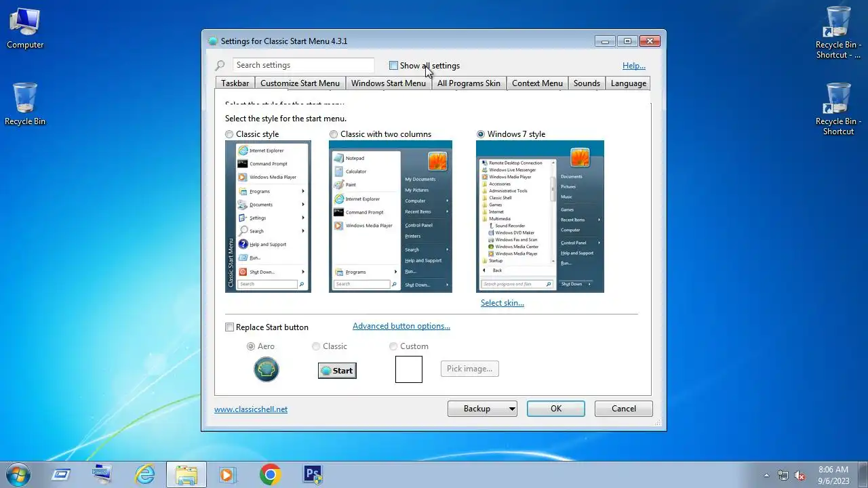Click the Show desktop strip at taskbar end
The height and width of the screenshot is (488, 868).
(x=863, y=474)
